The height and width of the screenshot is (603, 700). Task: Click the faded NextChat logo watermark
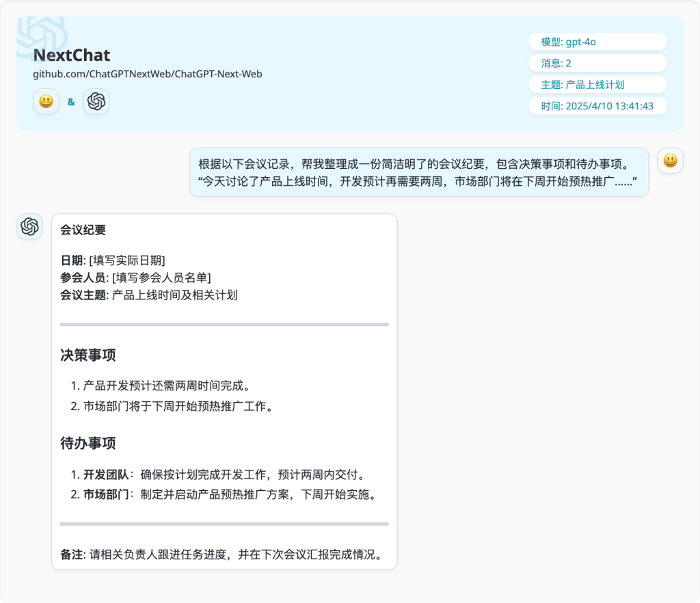[42, 34]
